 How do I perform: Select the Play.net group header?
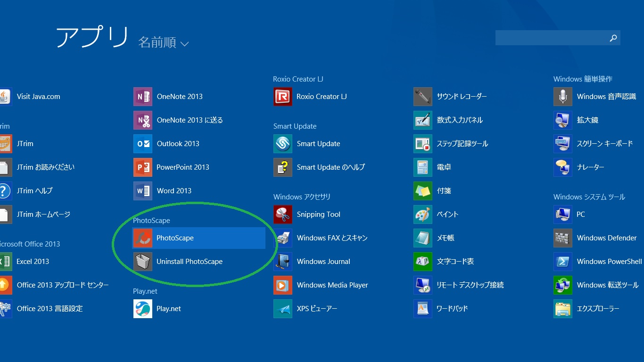pyautogui.click(x=145, y=291)
